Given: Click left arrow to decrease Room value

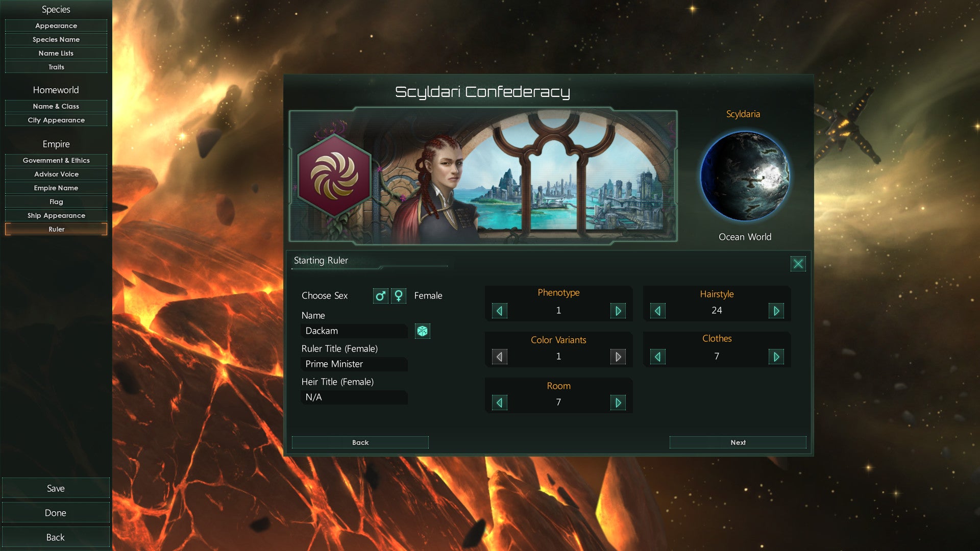Looking at the screenshot, I should tap(499, 403).
